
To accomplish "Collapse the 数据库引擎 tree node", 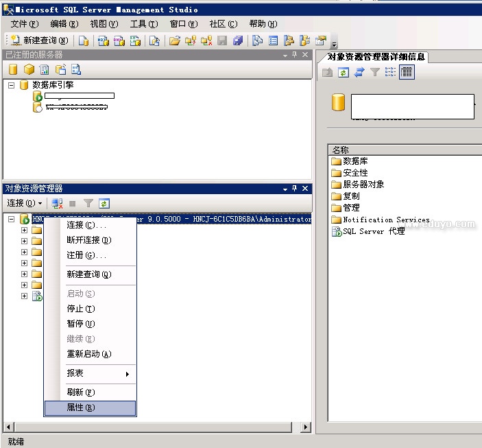I will (12, 85).
